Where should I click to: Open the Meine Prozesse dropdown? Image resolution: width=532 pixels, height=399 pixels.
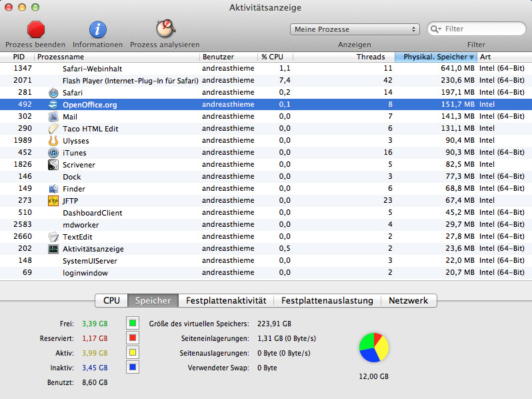click(x=355, y=29)
